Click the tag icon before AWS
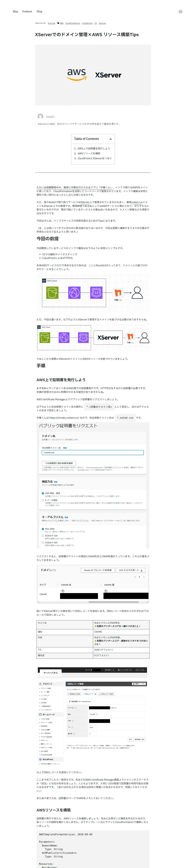The height and width of the screenshot is (868, 186). [x=58, y=23]
